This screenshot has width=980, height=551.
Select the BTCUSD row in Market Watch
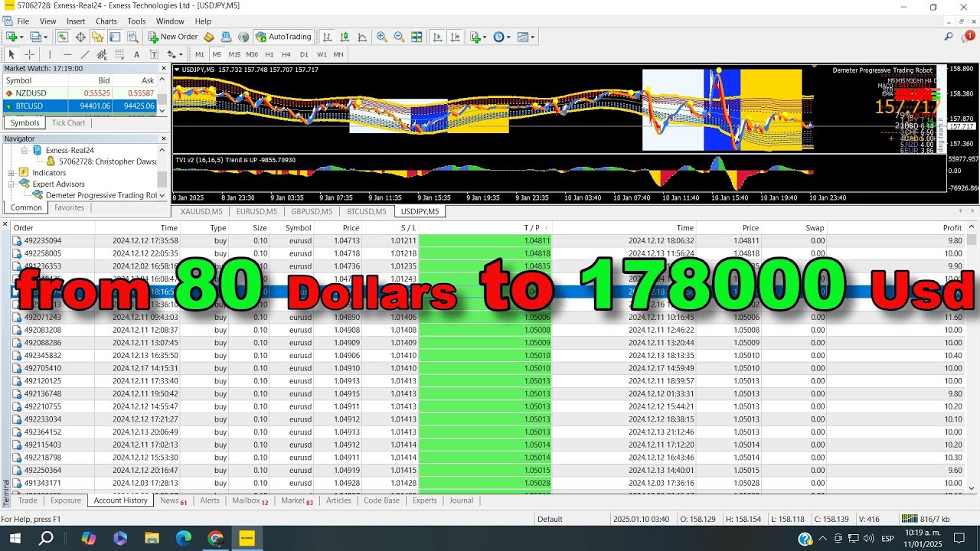[80, 106]
